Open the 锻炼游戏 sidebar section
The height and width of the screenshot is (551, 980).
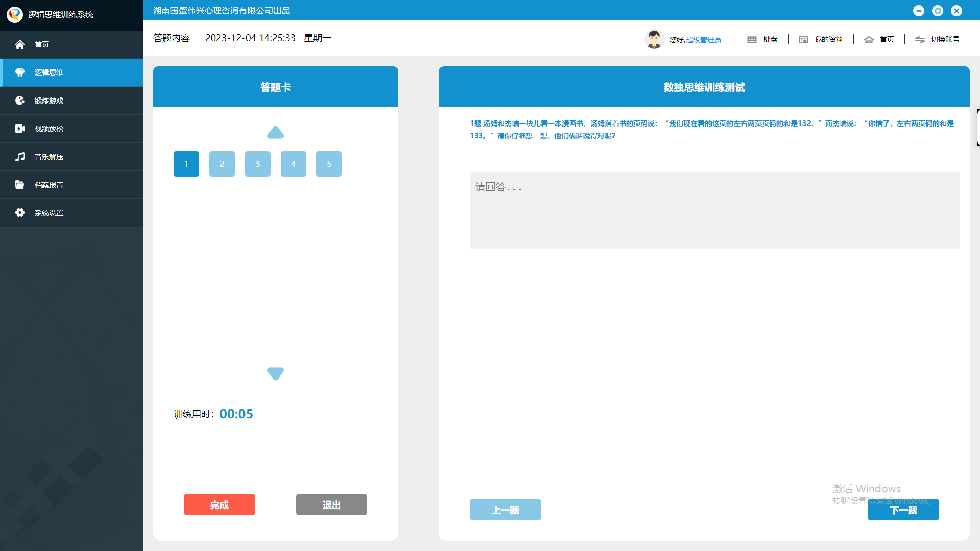(x=48, y=101)
